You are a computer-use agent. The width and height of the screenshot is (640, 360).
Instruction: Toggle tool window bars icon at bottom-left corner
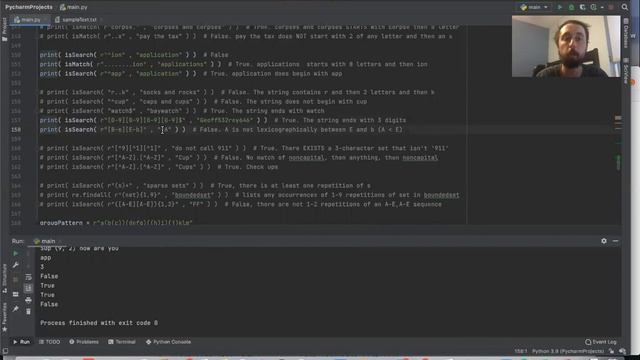[5, 351]
